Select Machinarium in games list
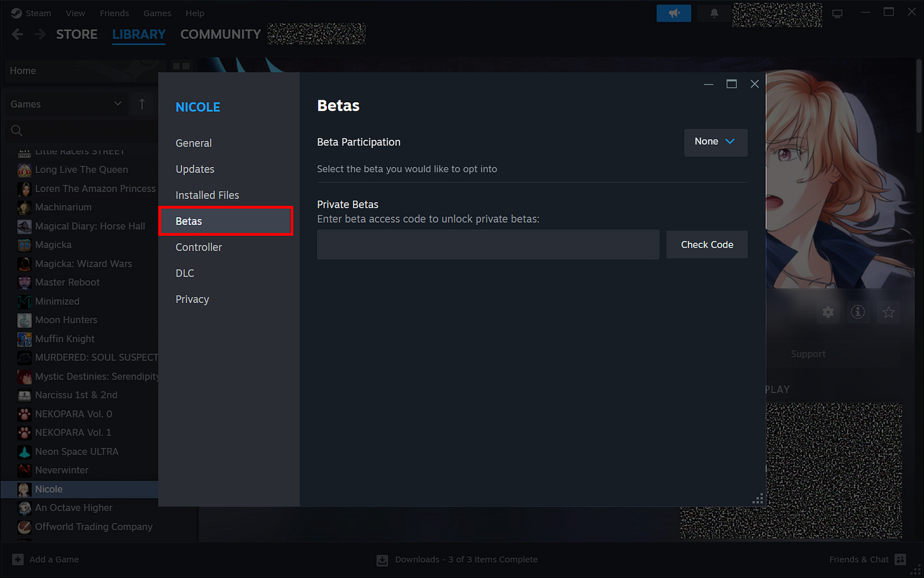Screen dimensions: 924x578 tap(63, 207)
